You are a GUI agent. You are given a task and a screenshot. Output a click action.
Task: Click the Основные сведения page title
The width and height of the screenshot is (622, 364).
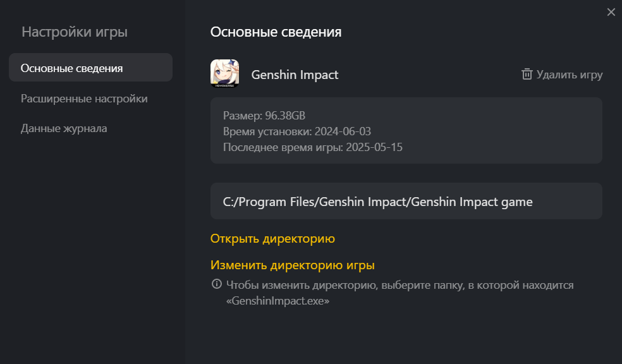coord(276,32)
